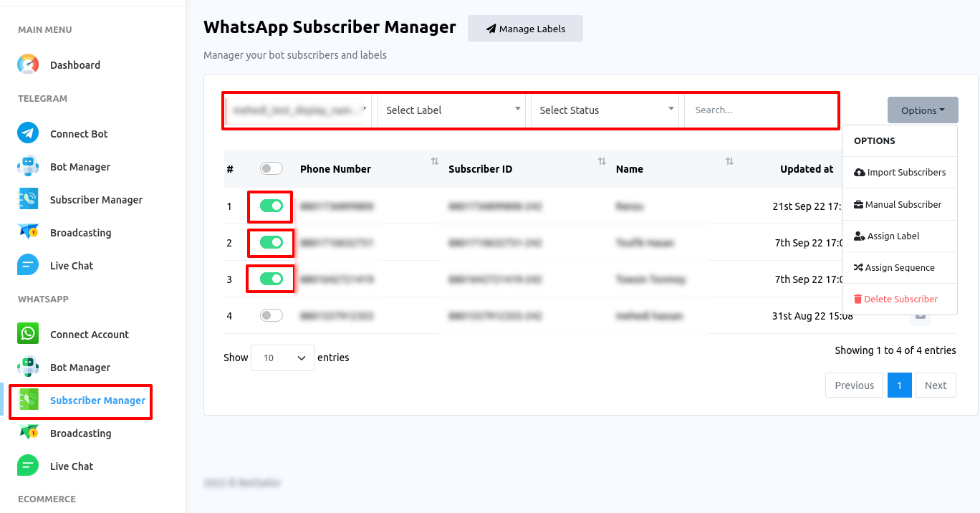Viewport: 980px width, 513px height.
Task: Click the Telegram Connect Bot icon
Action: click(x=28, y=133)
